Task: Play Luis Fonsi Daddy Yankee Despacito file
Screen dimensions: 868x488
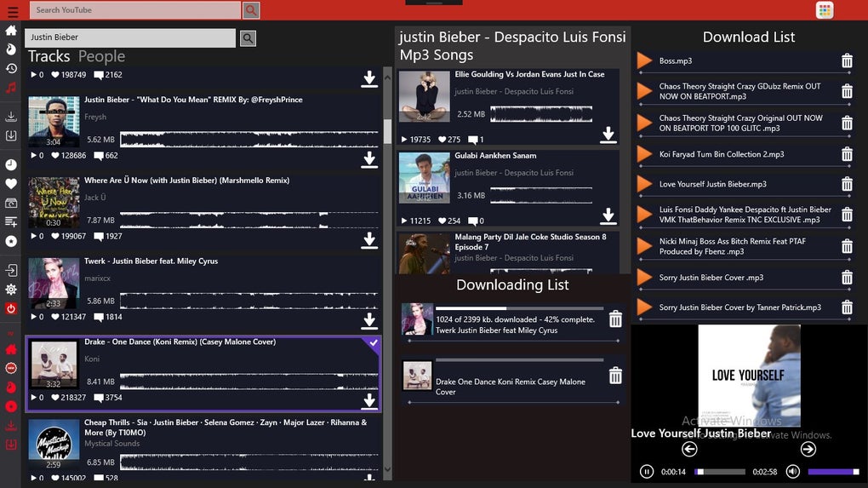Action: (x=644, y=215)
